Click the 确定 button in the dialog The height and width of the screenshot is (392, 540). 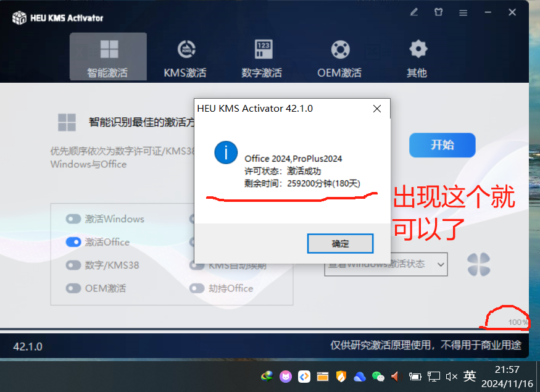click(x=340, y=244)
